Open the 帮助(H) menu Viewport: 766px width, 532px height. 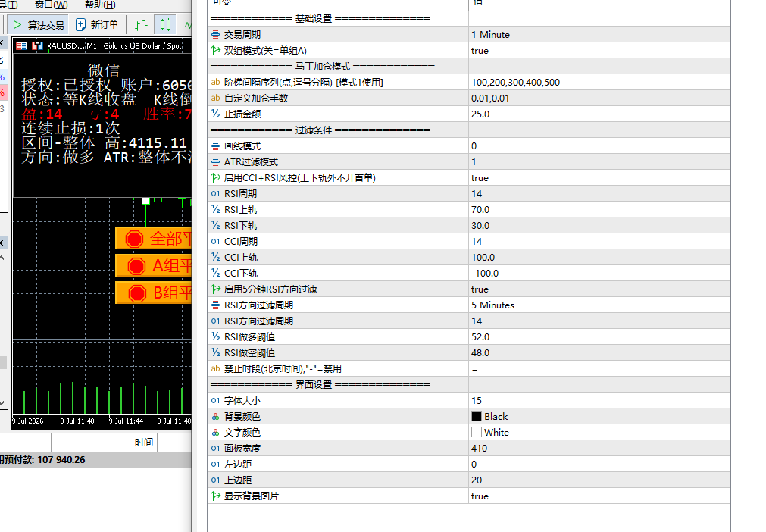coord(100,5)
